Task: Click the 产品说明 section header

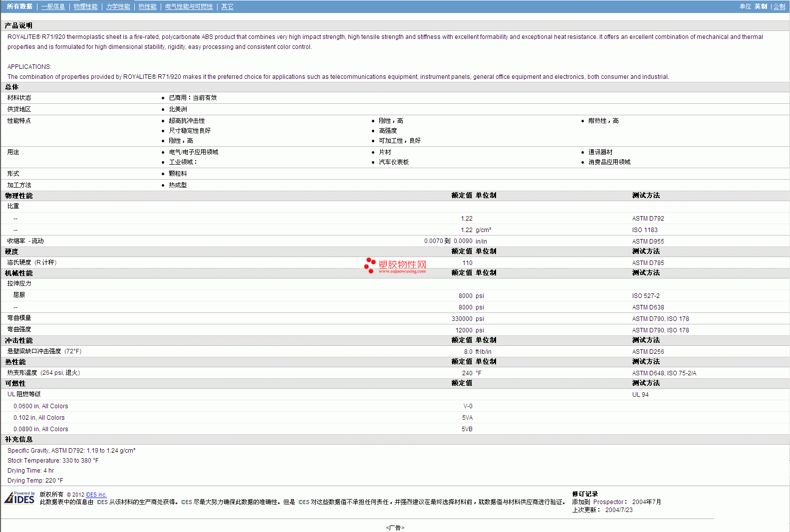Action: (x=18, y=25)
